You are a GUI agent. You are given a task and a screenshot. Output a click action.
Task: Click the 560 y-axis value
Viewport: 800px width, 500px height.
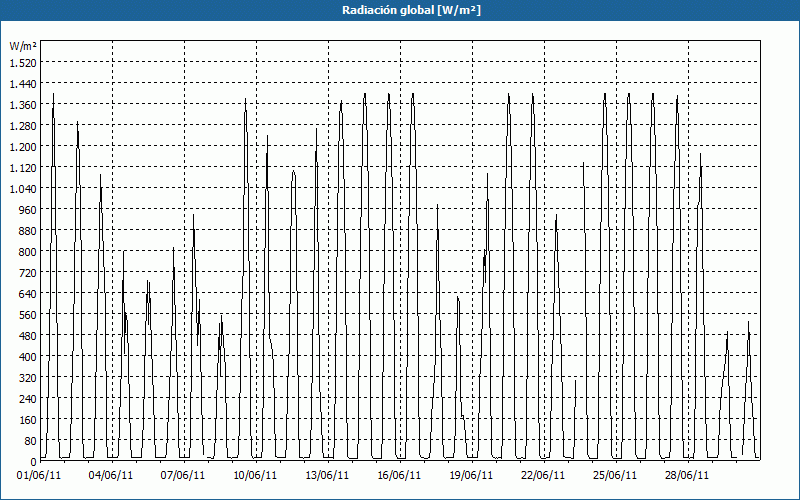[x=28, y=315]
